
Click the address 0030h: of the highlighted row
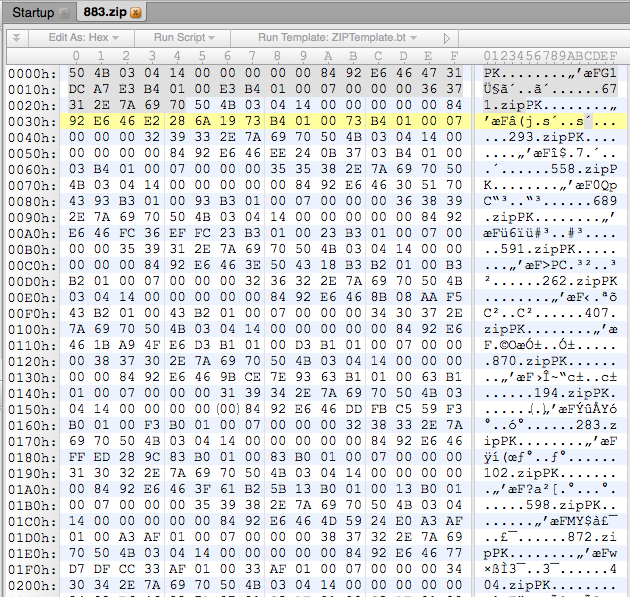coord(32,121)
